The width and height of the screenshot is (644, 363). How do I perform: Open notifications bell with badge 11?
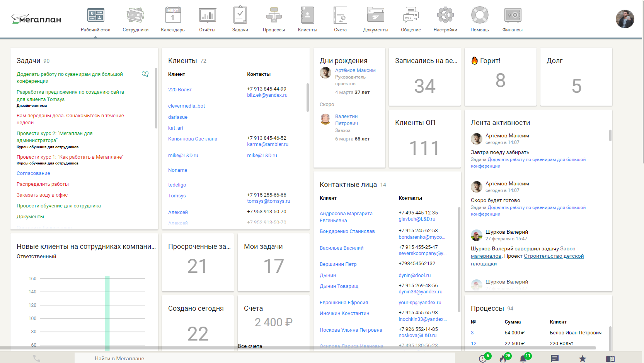tap(523, 359)
